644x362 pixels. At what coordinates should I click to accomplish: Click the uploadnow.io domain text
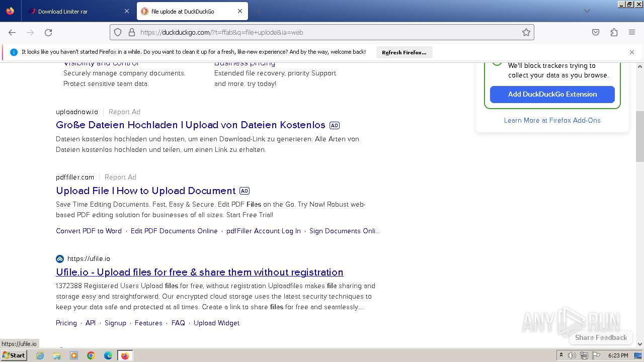[77, 112]
